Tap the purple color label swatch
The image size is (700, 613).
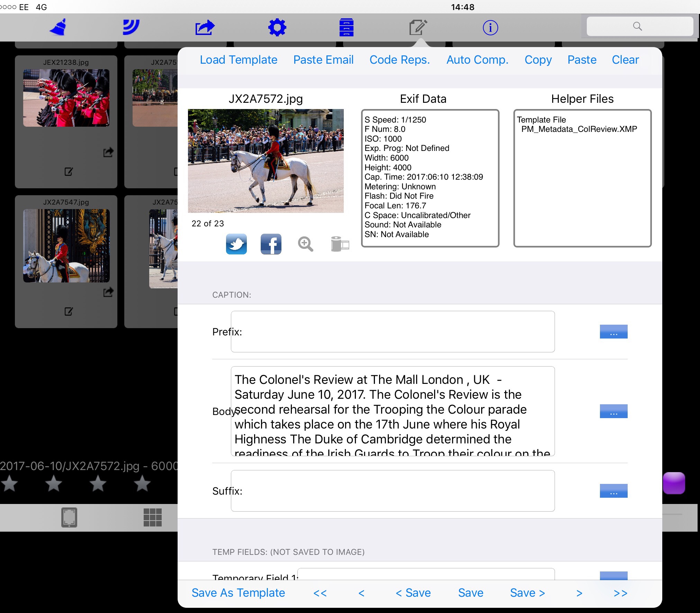pyautogui.click(x=674, y=483)
